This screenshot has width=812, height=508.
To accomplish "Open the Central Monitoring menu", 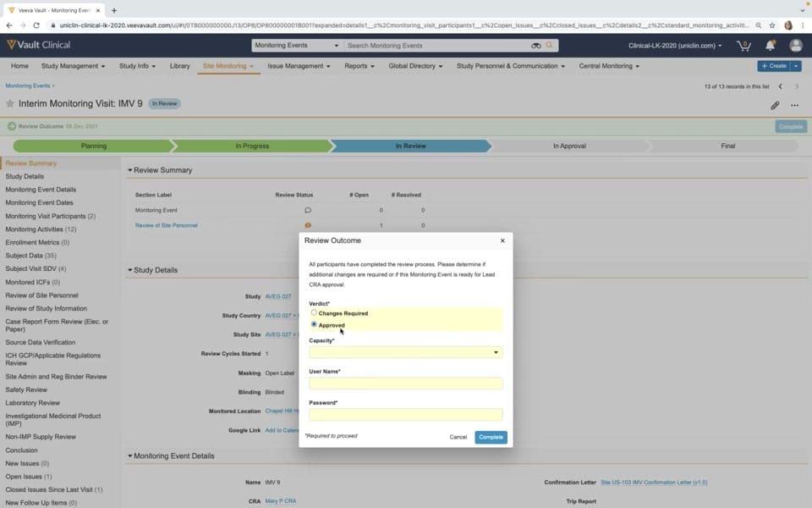I will click(609, 66).
